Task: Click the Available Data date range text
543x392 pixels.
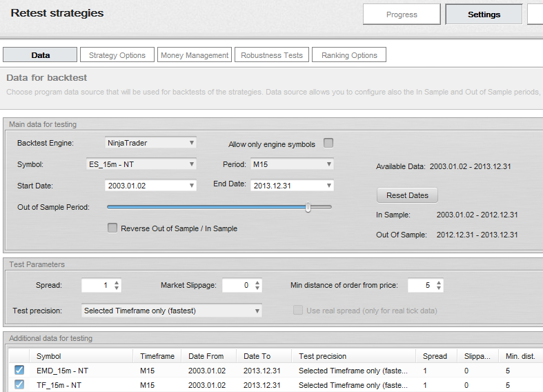Action: coord(471,166)
